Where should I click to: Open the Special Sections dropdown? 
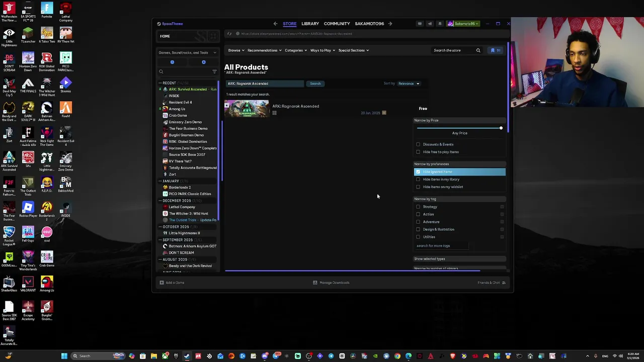point(353,50)
